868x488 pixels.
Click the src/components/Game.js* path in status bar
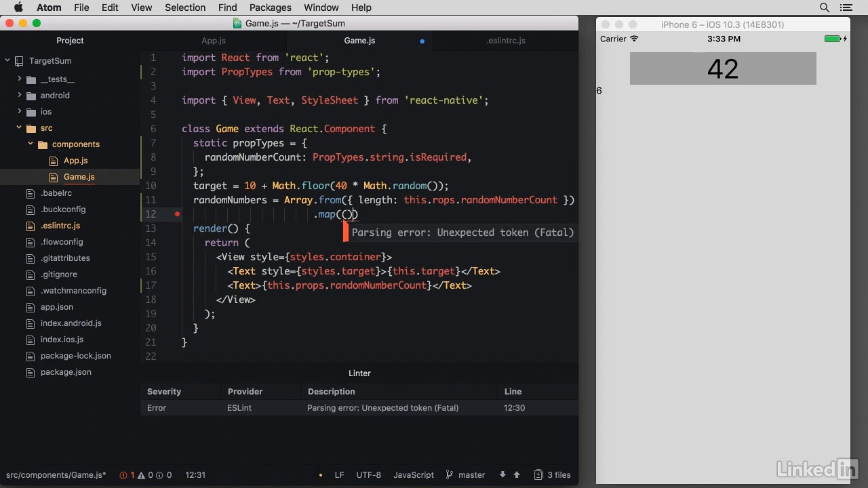56,475
